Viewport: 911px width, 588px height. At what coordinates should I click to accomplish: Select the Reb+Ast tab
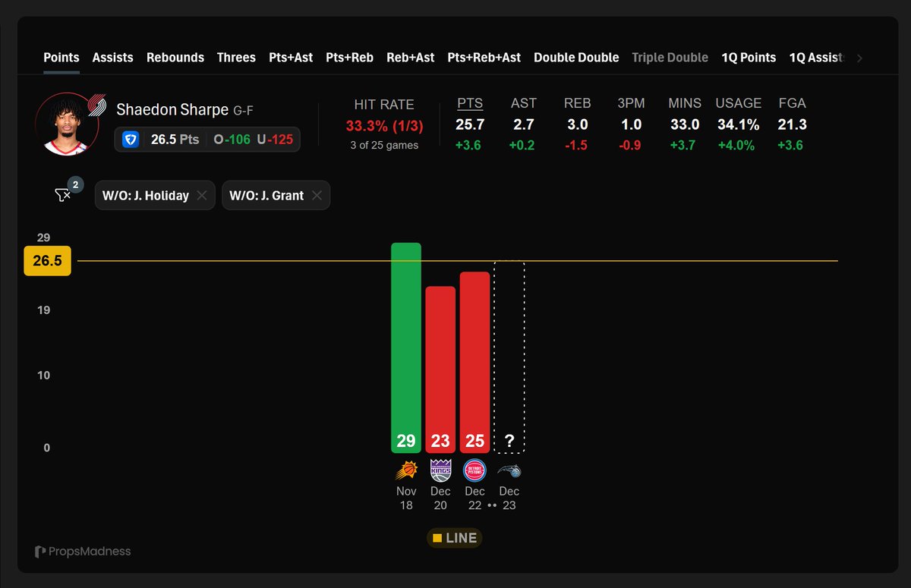tap(411, 58)
